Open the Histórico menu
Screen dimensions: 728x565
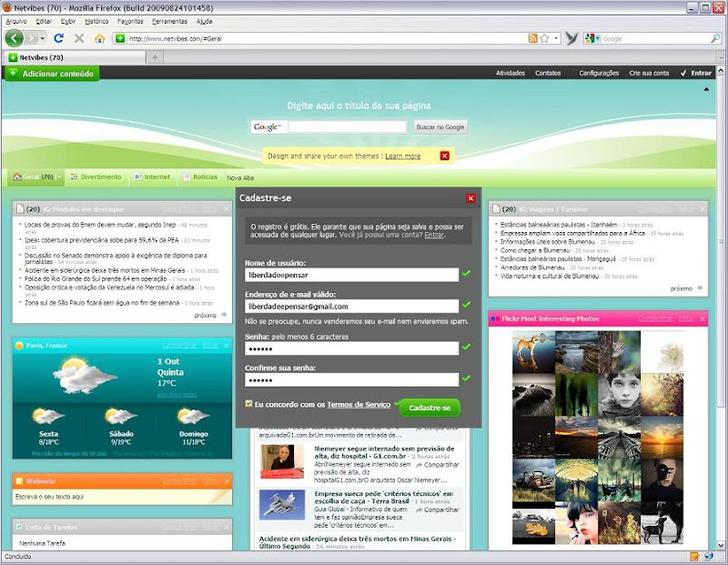click(96, 21)
